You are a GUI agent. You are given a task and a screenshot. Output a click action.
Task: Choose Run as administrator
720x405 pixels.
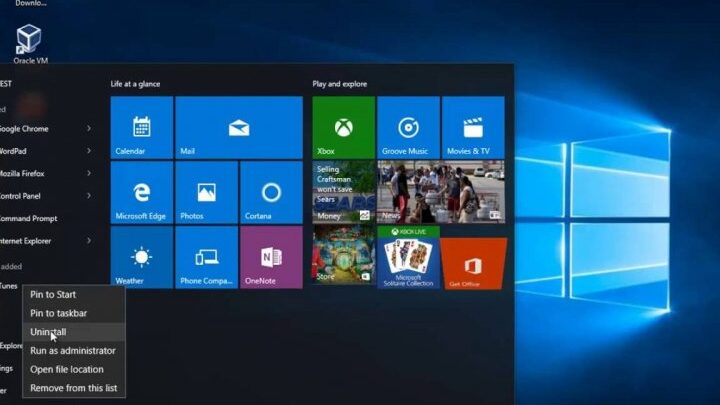pyautogui.click(x=73, y=351)
